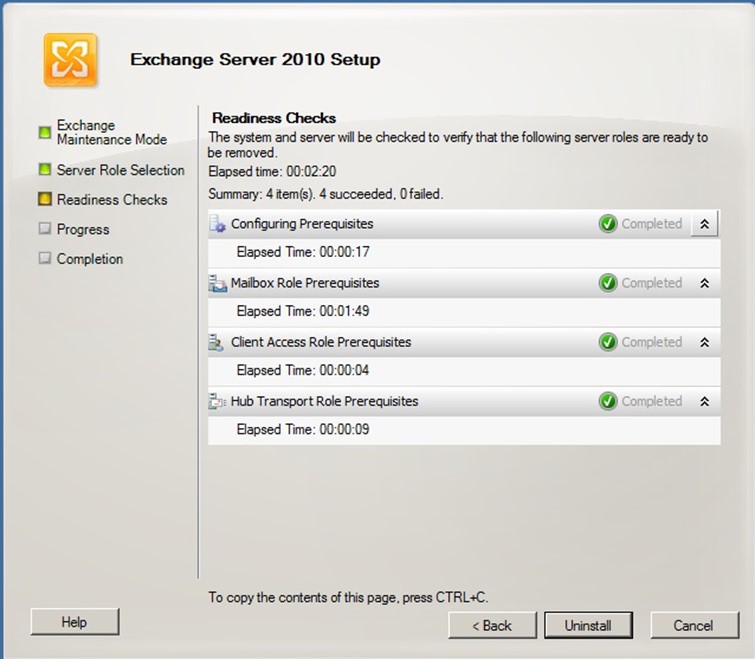Click Completed status for Hub Transport Role
Image resolution: width=755 pixels, height=659 pixels.
pos(651,401)
